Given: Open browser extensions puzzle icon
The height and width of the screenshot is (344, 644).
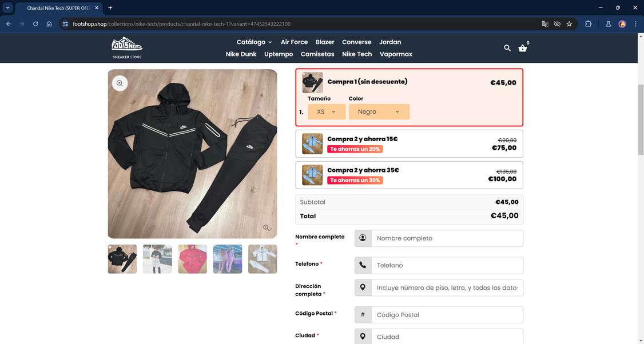Looking at the screenshot, I should (x=588, y=24).
